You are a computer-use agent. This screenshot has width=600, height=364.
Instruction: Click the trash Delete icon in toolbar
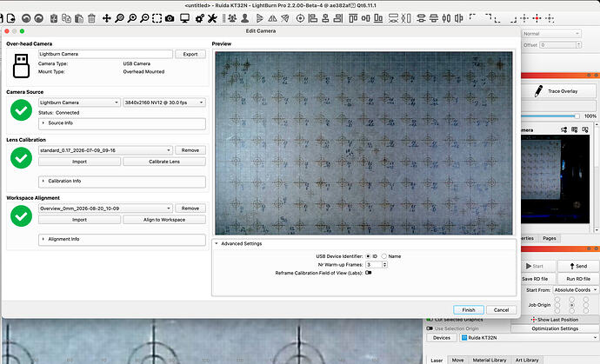tap(91, 18)
